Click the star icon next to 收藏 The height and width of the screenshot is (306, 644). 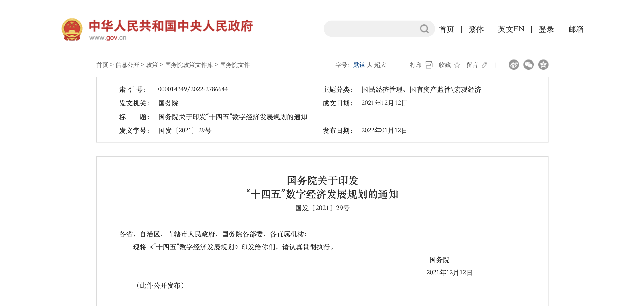coord(457,65)
